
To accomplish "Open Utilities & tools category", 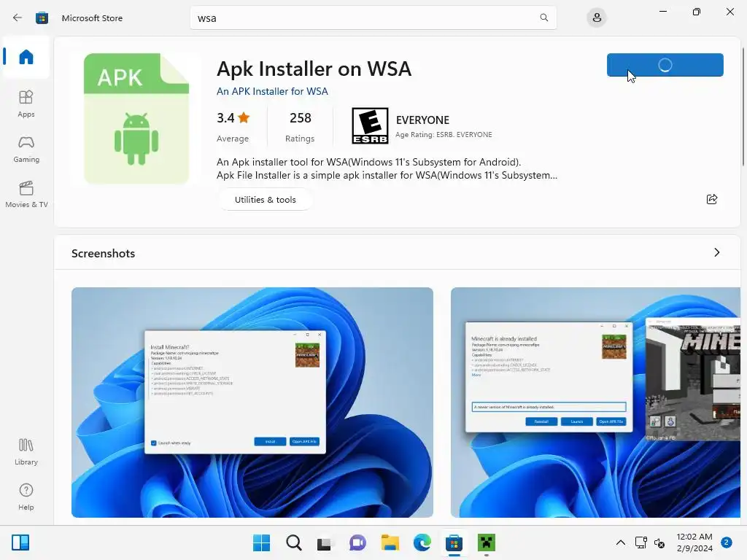I will pos(266,200).
